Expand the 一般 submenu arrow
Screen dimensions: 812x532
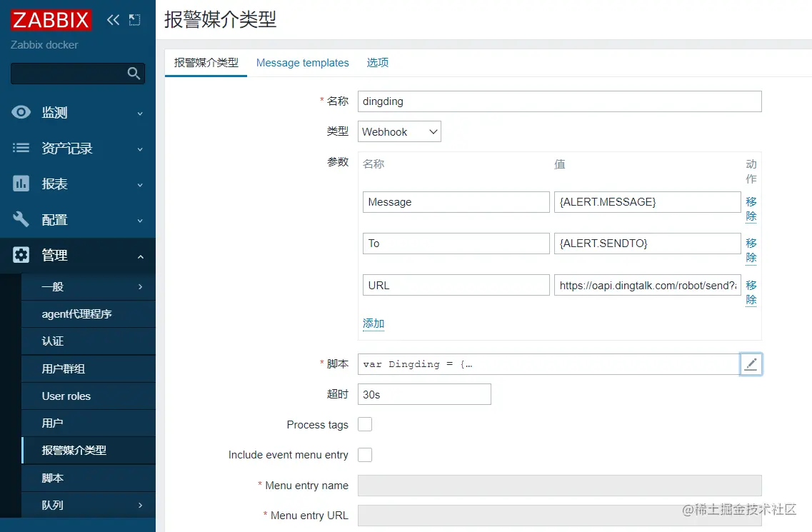(x=141, y=286)
